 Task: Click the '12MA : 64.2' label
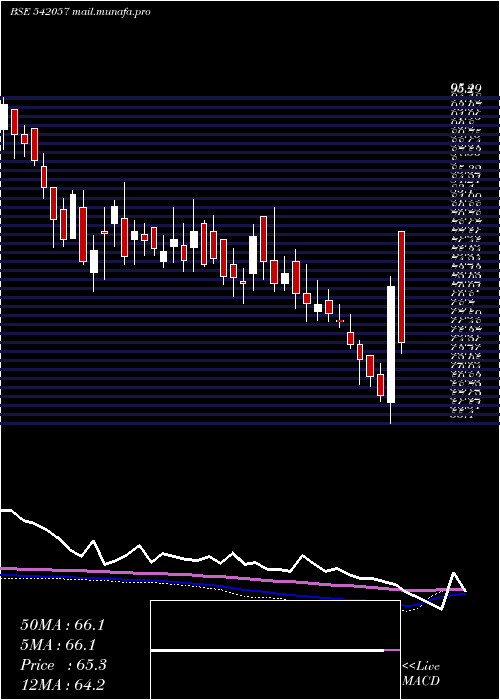pos(62,685)
